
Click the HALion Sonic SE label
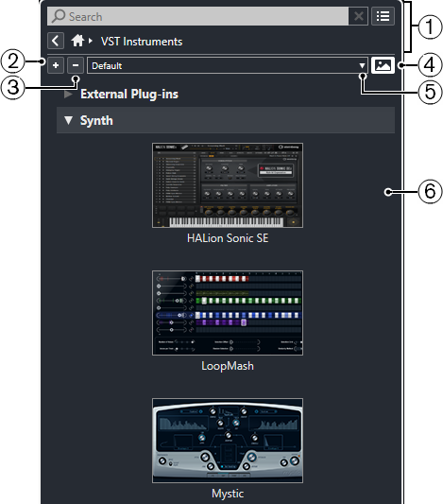click(x=228, y=238)
